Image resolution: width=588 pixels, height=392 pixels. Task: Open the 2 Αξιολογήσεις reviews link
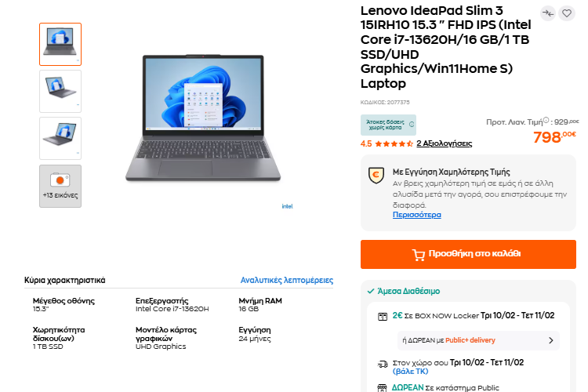pyautogui.click(x=444, y=143)
